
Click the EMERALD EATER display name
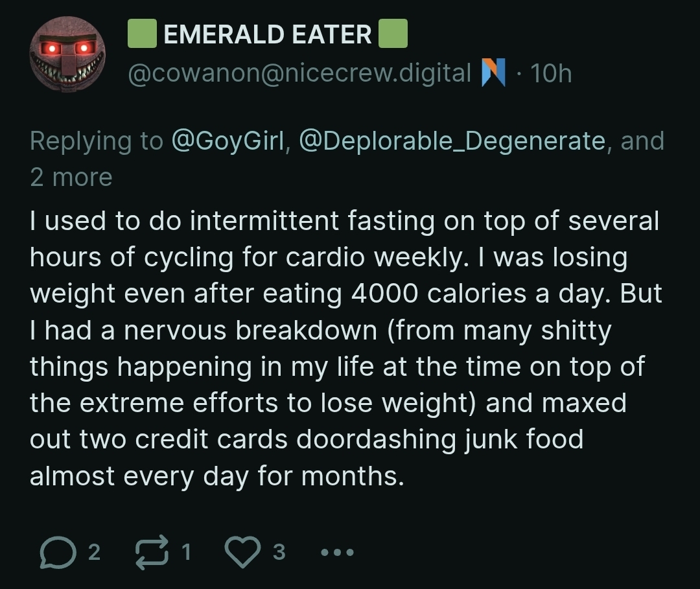268,34
